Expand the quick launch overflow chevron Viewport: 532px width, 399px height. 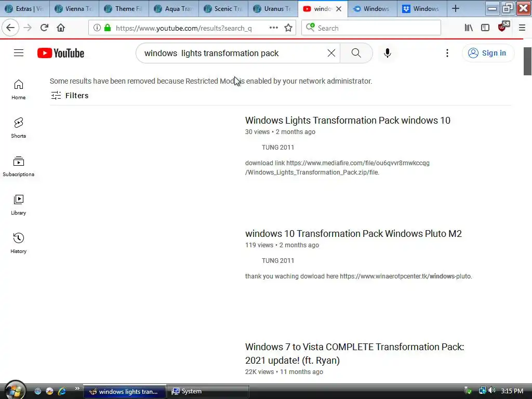[x=77, y=389]
